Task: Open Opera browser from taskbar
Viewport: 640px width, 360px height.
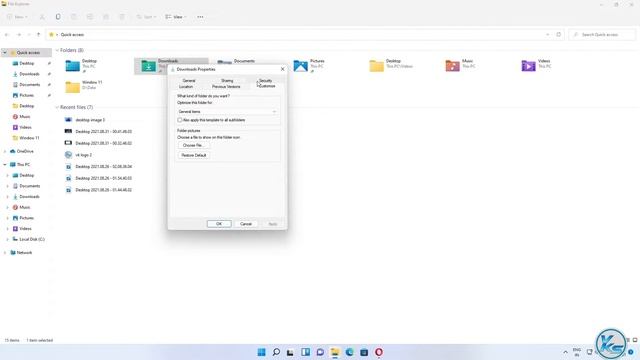Action: coord(379,352)
